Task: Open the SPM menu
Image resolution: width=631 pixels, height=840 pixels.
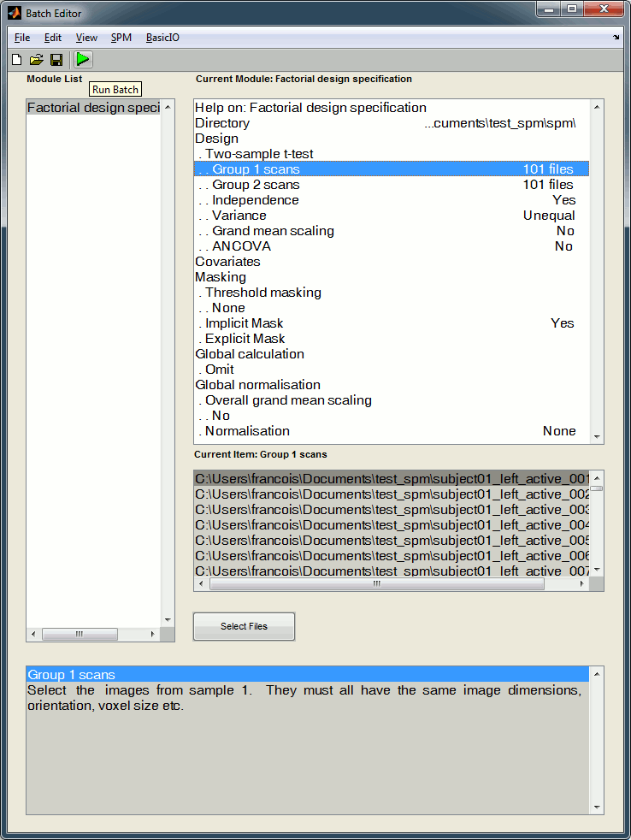Action: pyautogui.click(x=121, y=38)
